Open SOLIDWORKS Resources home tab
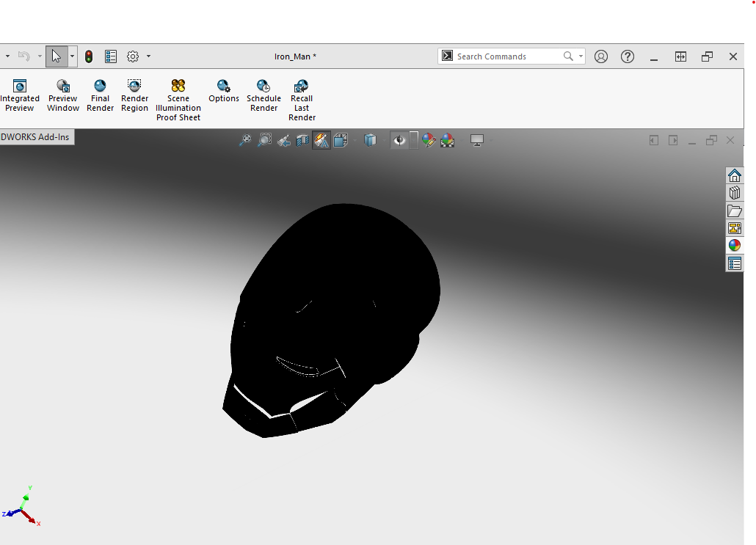The height and width of the screenshot is (545, 756). click(734, 175)
